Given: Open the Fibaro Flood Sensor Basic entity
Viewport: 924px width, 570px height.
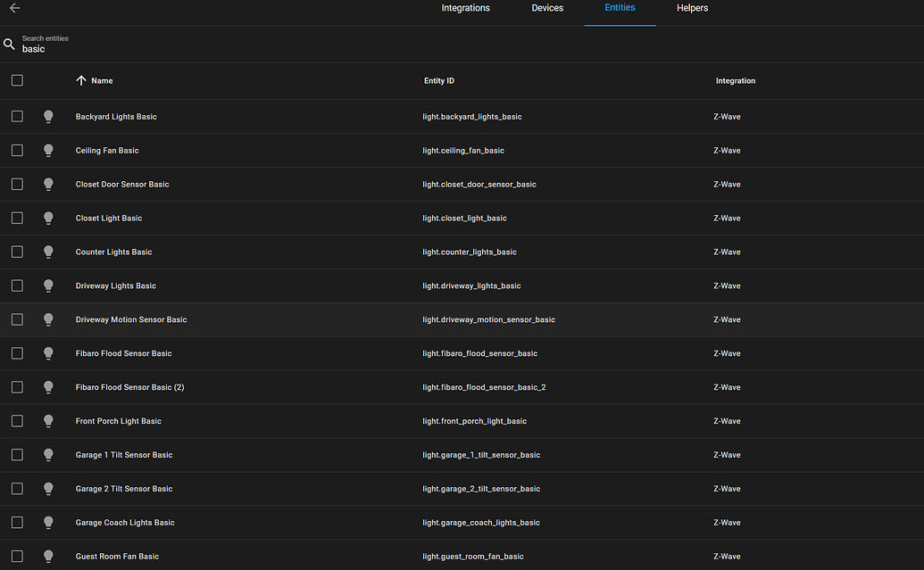Looking at the screenshot, I should tap(123, 352).
